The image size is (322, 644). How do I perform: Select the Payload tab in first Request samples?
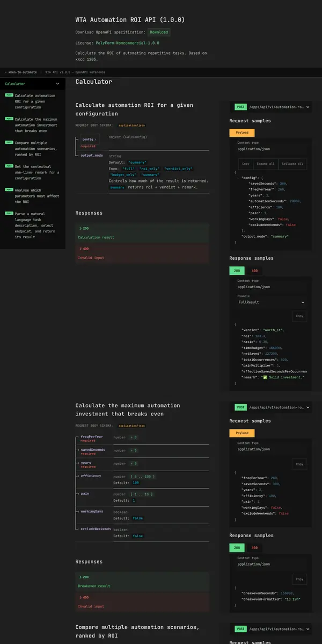[x=242, y=132]
